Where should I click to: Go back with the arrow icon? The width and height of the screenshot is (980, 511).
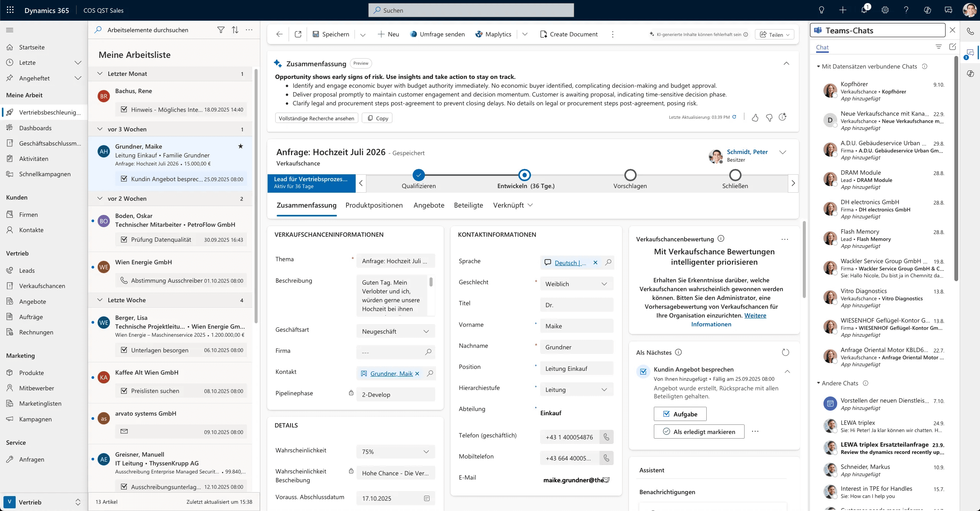coord(279,34)
